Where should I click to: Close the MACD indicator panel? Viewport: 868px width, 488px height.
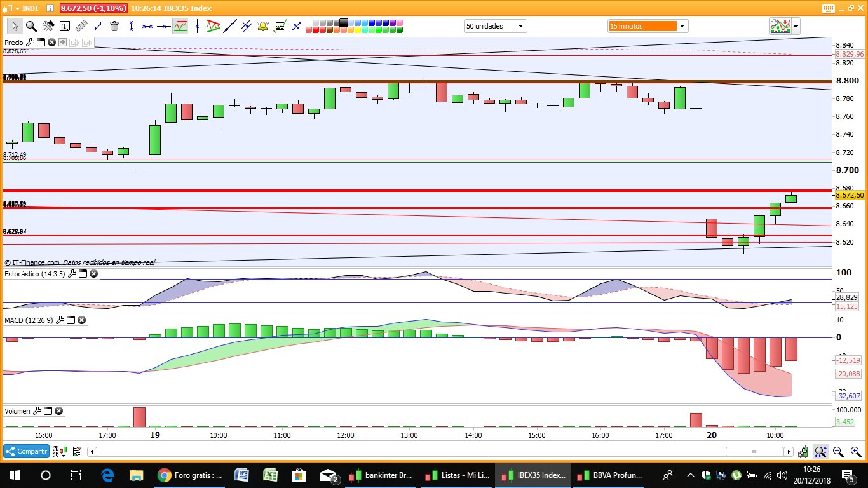click(x=81, y=320)
